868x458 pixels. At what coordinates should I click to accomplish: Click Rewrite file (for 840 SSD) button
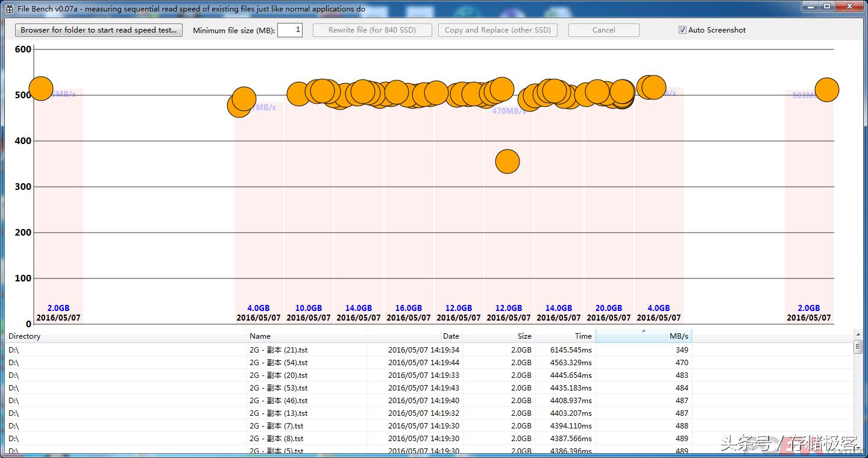click(372, 30)
